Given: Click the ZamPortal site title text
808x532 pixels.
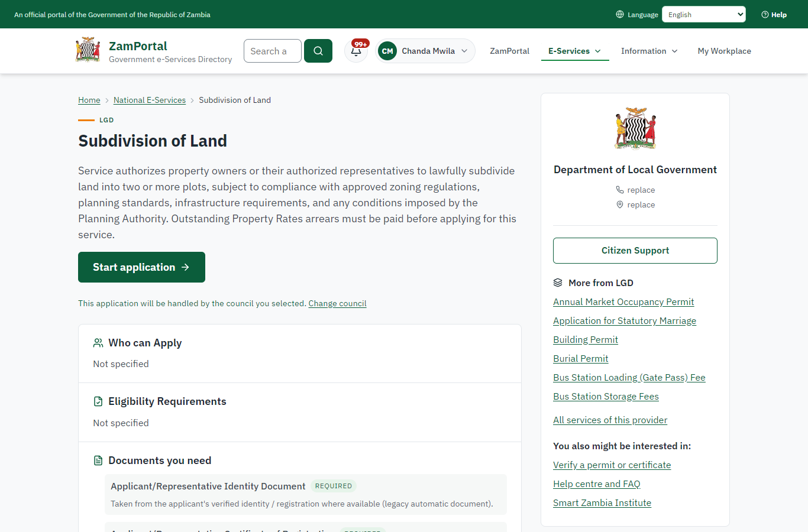Looking at the screenshot, I should coord(138,46).
